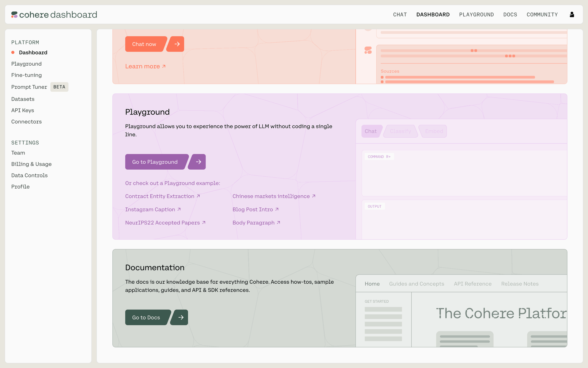
Task: Open the Blog Post Intro example
Action: point(255,209)
